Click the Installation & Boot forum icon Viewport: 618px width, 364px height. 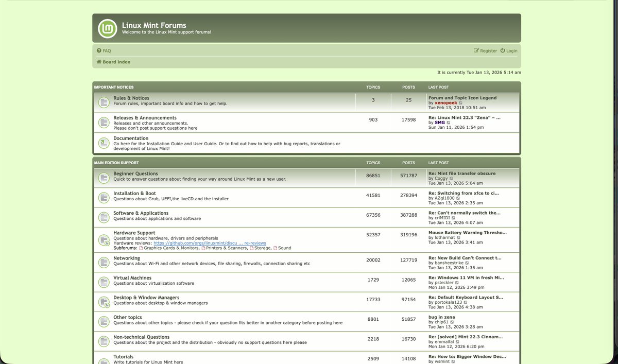pos(104,198)
